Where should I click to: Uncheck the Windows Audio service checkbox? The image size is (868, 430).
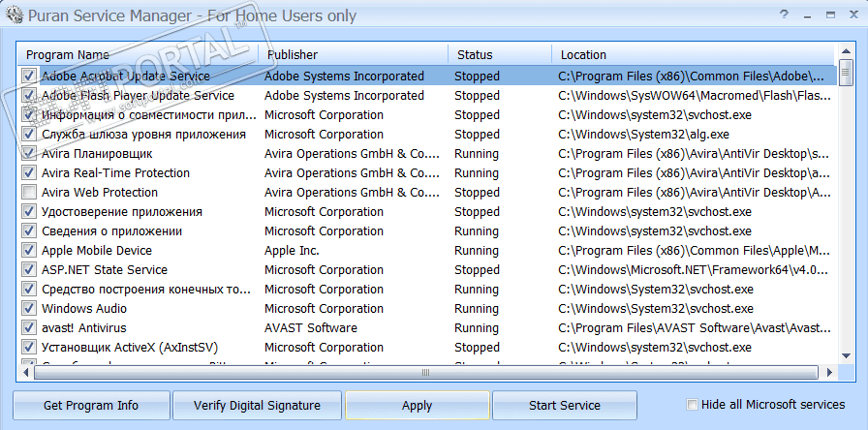pyautogui.click(x=29, y=308)
